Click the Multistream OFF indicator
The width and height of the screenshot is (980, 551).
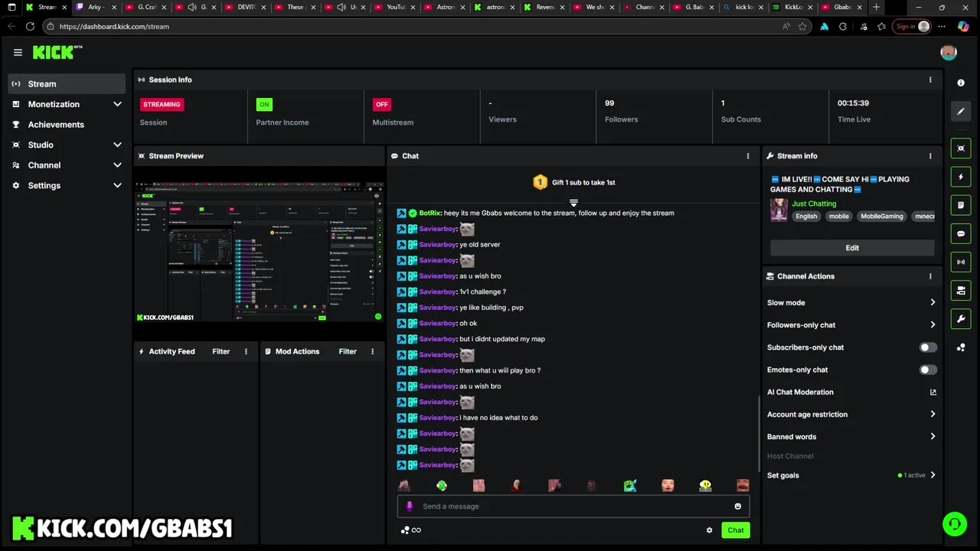coord(381,104)
